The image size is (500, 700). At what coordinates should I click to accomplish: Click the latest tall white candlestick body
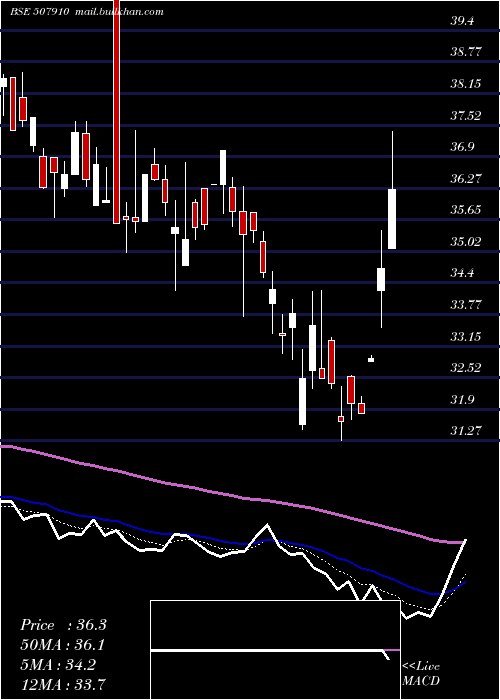pyautogui.click(x=392, y=219)
